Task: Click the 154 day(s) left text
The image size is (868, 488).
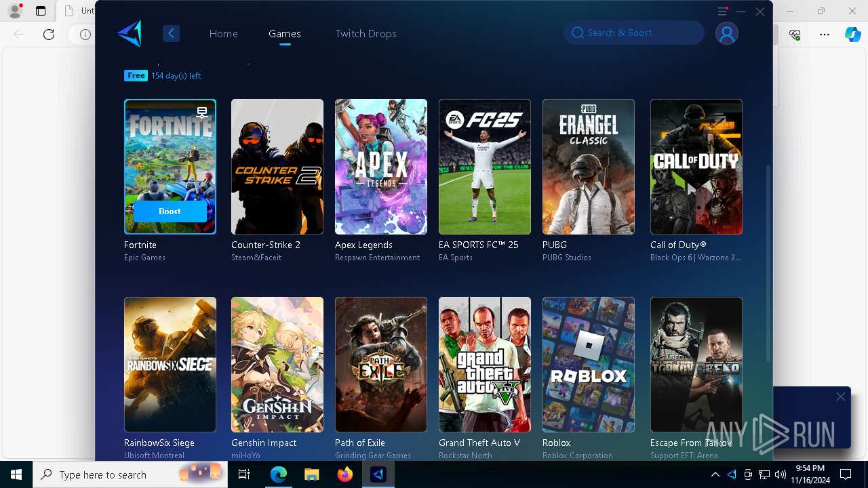Action: point(176,75)
